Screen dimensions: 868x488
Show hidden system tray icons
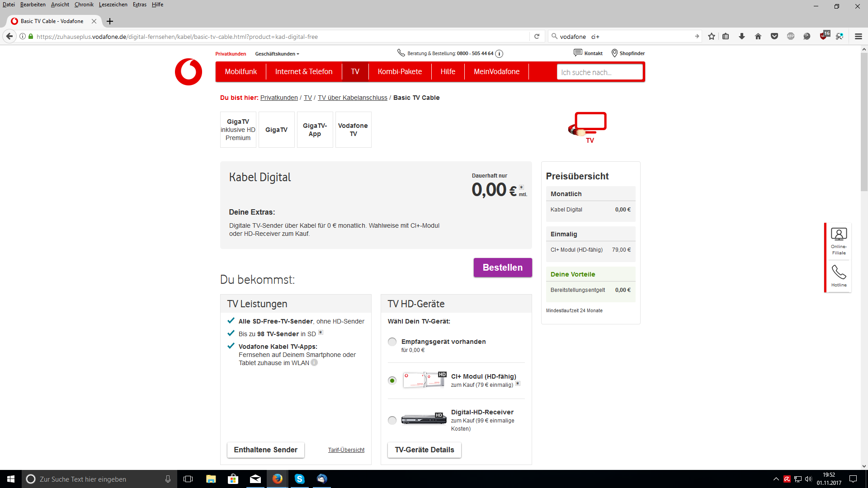coord(776,479)
